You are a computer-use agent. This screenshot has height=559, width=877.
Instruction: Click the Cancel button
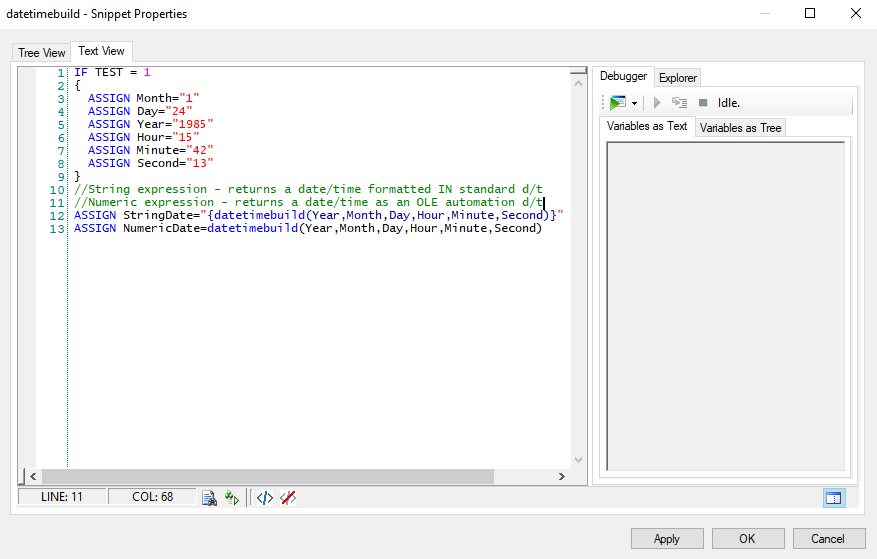828,538
